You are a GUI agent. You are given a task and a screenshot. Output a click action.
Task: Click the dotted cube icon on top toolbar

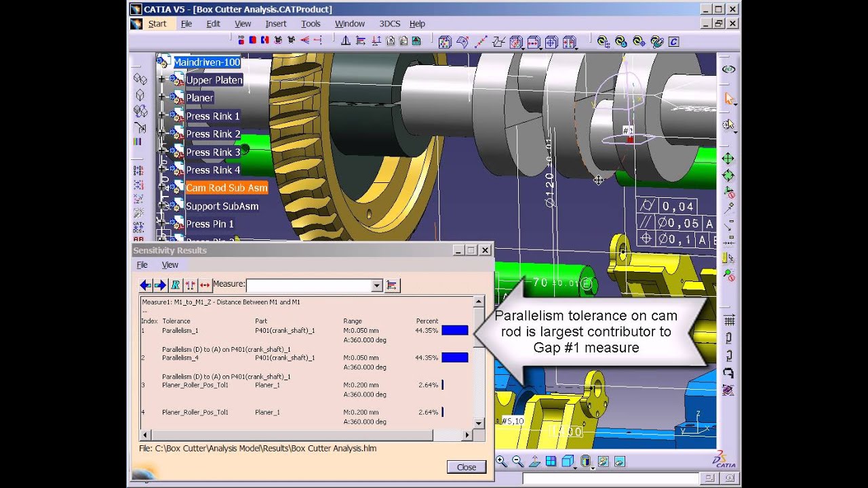(x=444, y=42)
